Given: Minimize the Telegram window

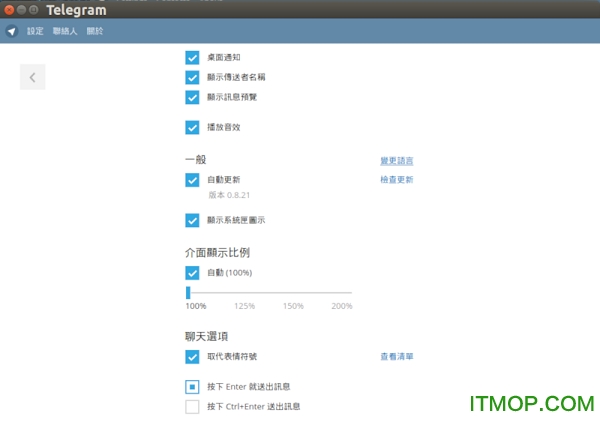Looking at the screenshot, I should coord(21,10).
